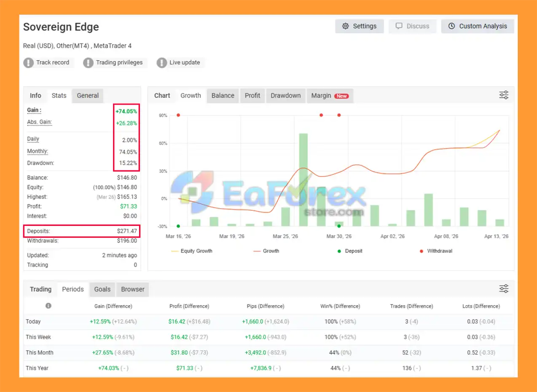This screenshot has width=537, height=392.
Task: Click the Trading privileges warning icon
Action: coord(88,63)
